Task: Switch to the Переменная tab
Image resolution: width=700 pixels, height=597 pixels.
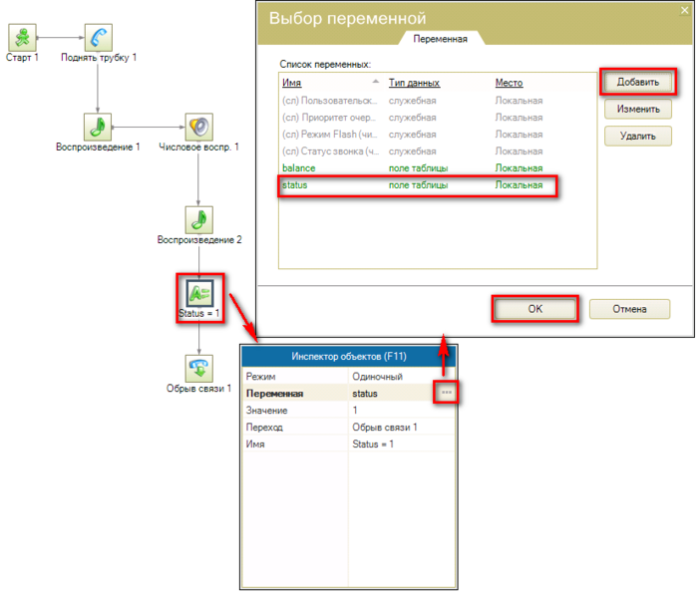Action: click(440, 39)
